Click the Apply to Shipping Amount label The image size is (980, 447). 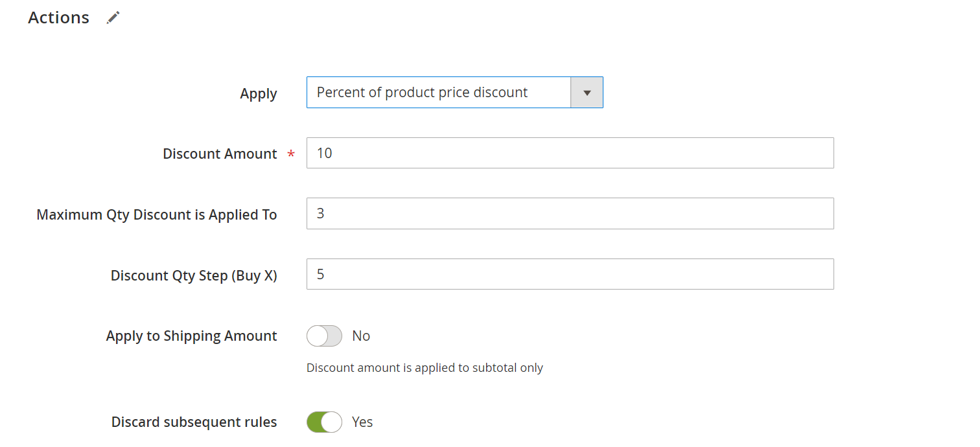191,336
